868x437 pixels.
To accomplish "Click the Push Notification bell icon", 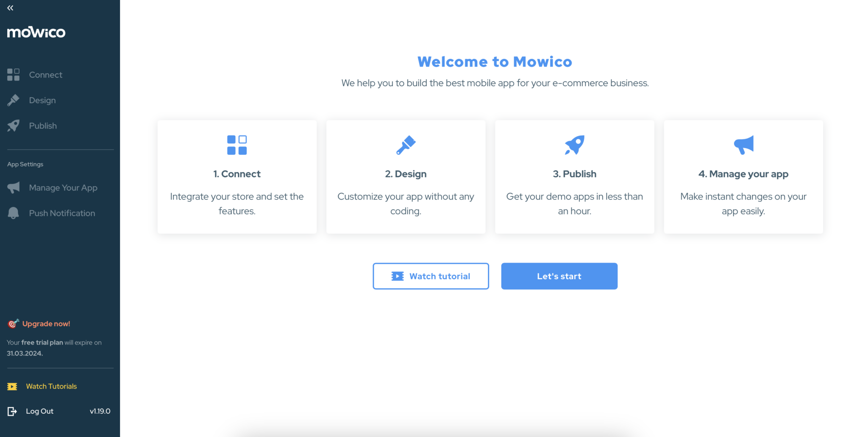I will 13,213.
